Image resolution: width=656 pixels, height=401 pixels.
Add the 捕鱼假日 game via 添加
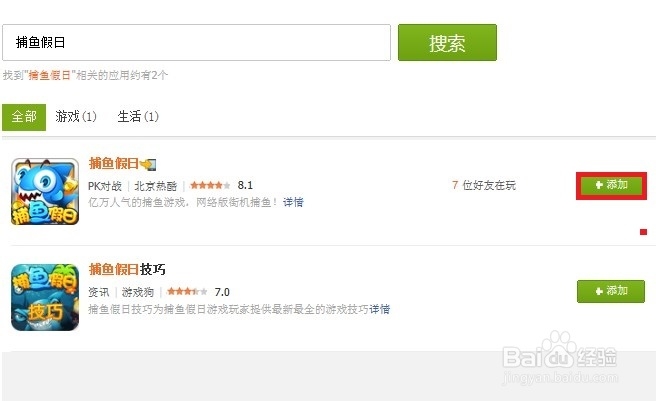coord(611,185)
